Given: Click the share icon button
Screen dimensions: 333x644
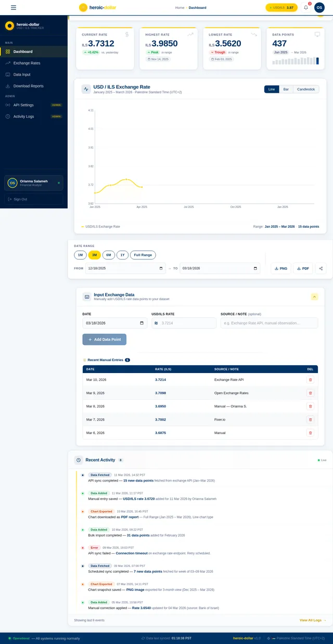Looking at the screenshot, I should [321, 268].
